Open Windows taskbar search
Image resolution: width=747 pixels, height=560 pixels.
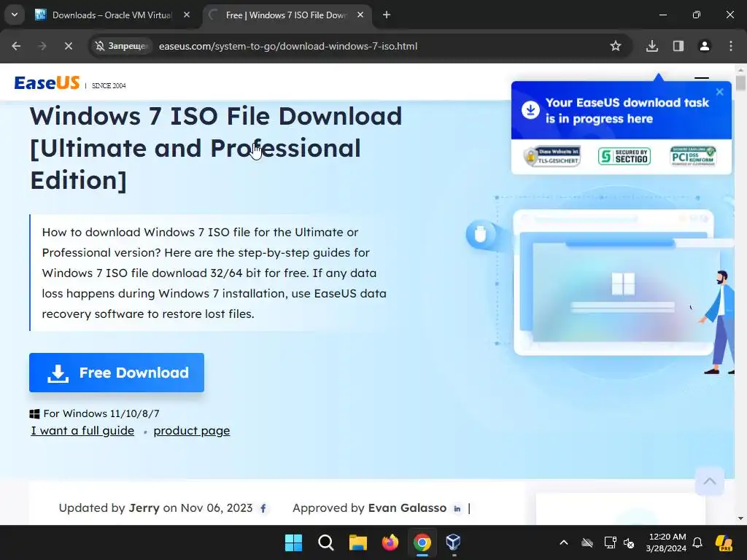point(326,542)
